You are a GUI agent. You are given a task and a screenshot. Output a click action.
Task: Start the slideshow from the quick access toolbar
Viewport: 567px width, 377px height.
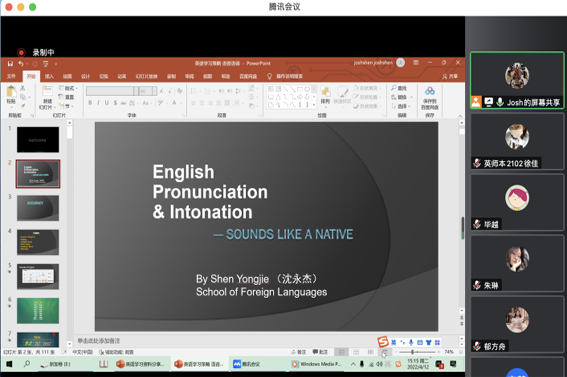[46, 64]
